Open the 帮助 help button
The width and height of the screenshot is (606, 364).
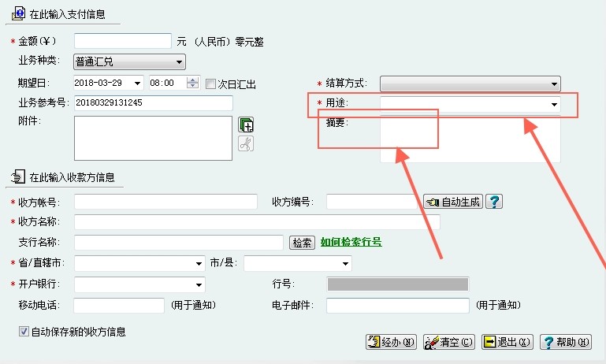(x=565, y=342)
